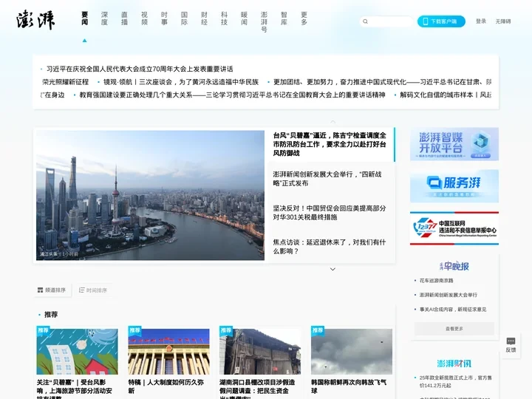Open the feedback chat icon
The width and height of the screenshot is (532, 399).
[511, 341]
